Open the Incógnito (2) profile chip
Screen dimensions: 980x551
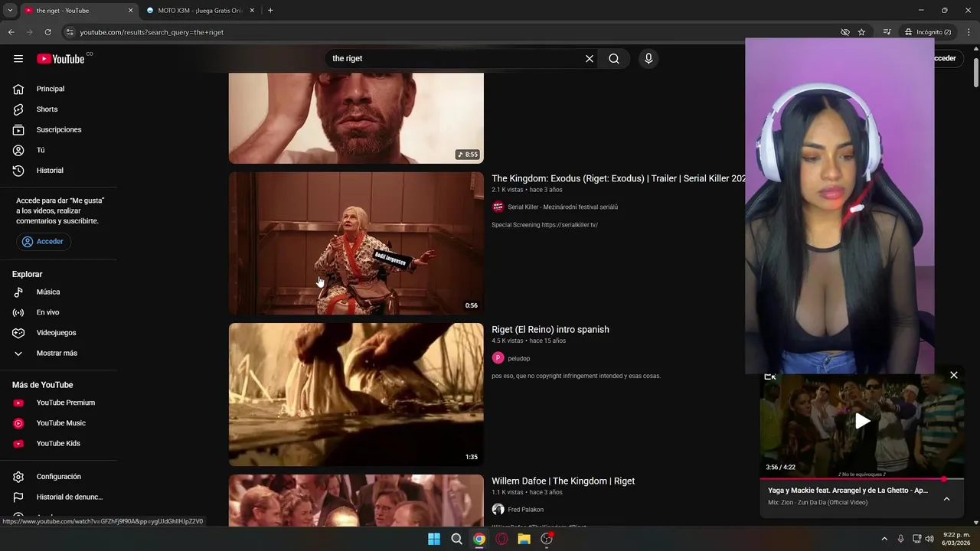928,32
